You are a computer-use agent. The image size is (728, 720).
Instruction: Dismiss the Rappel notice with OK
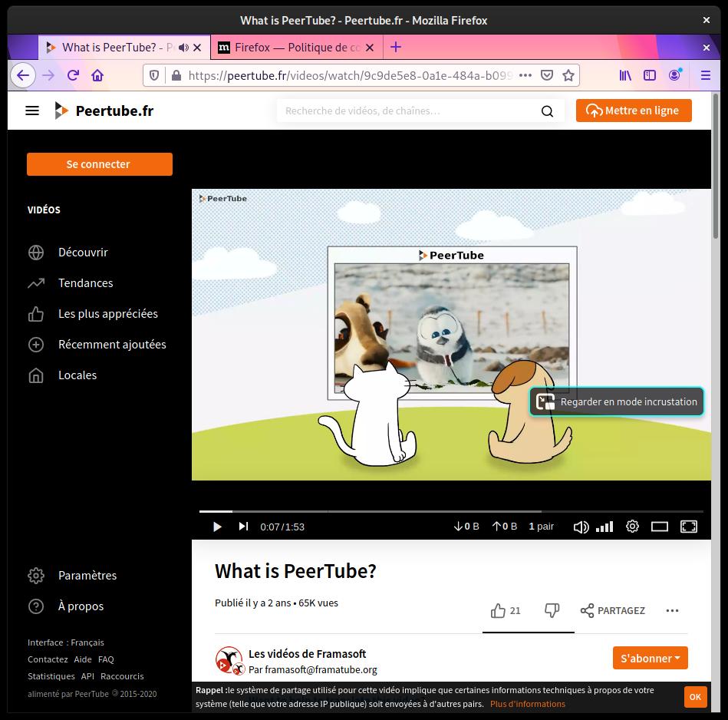coord(695,697)
